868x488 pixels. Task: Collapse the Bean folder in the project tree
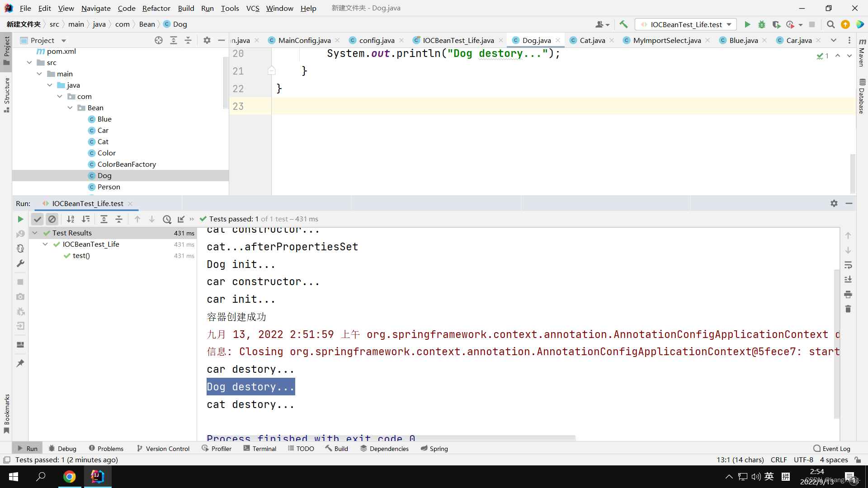(70, 108)
